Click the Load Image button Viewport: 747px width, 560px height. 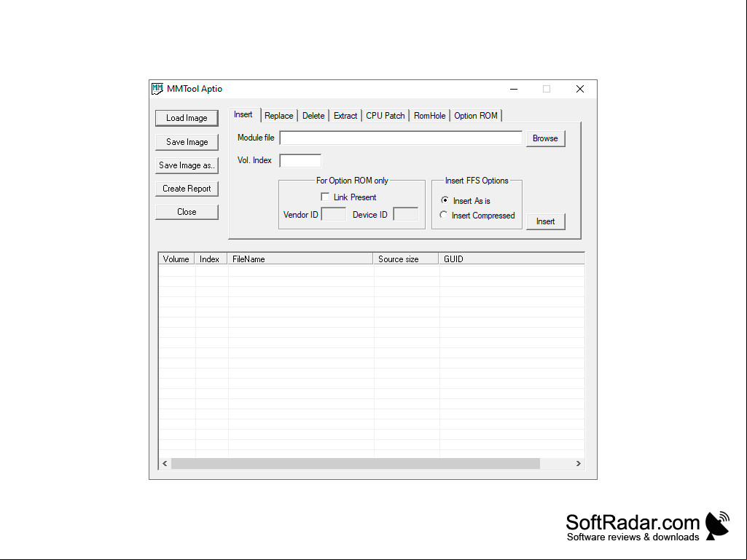click(x=187, y=118)
